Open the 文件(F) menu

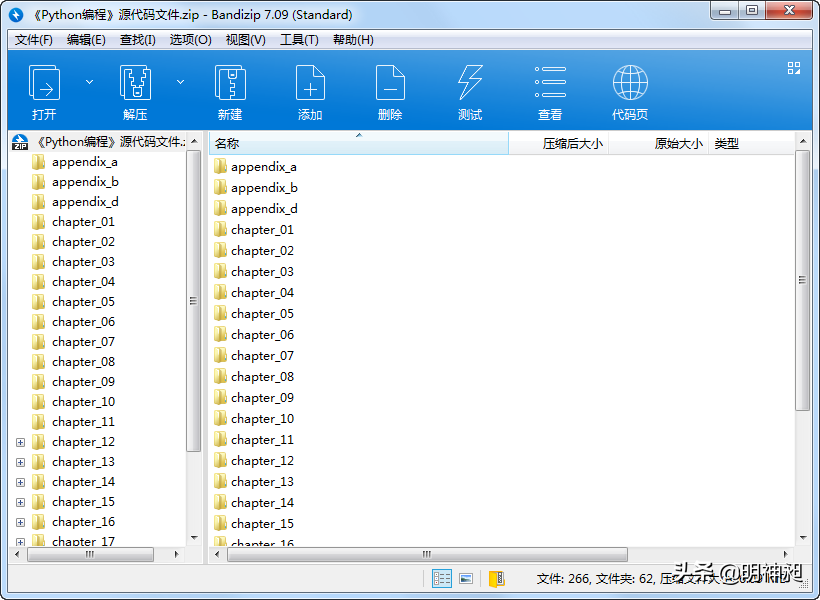33,40
